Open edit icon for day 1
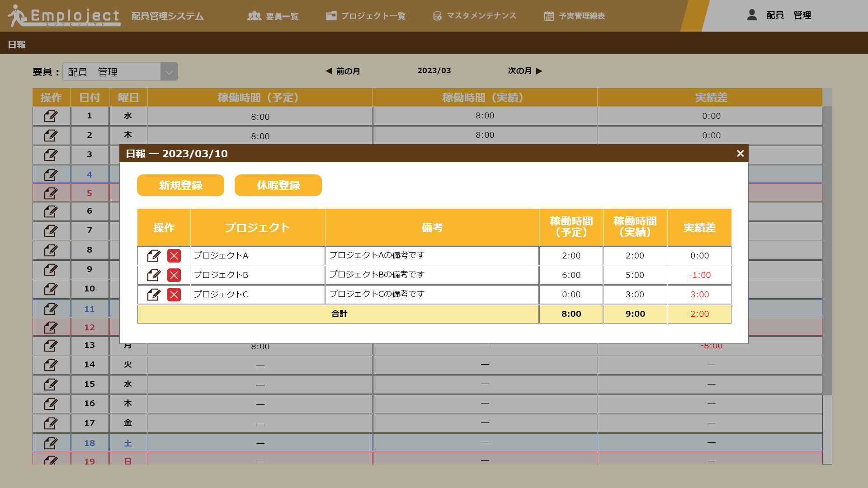Image resolution: width=868 pixels, height=488 pixels. point(51,116)
